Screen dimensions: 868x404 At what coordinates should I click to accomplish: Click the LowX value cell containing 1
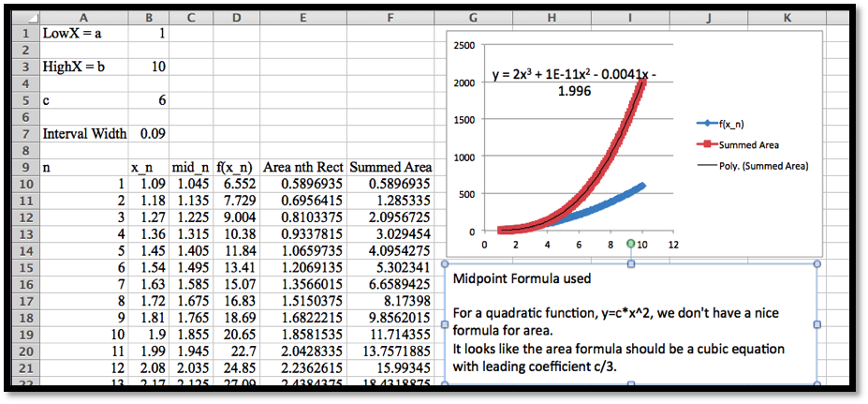pyautogui.click(x=148, y=34)
